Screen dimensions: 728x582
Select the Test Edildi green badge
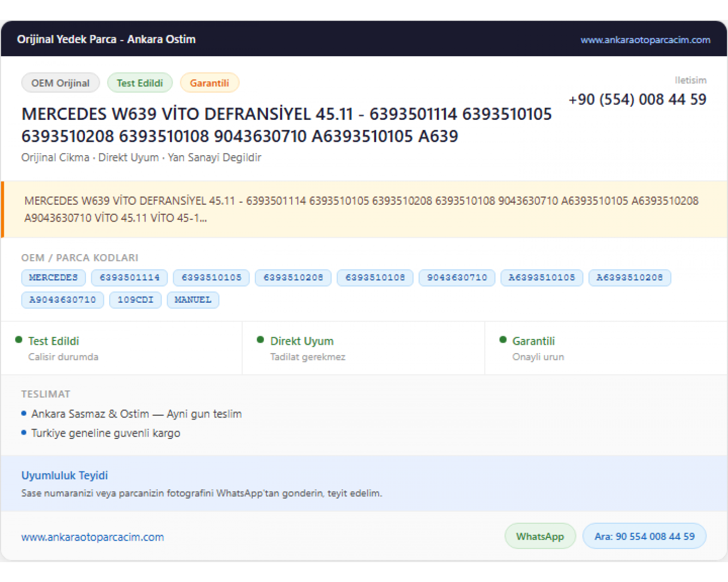[140, 83]
